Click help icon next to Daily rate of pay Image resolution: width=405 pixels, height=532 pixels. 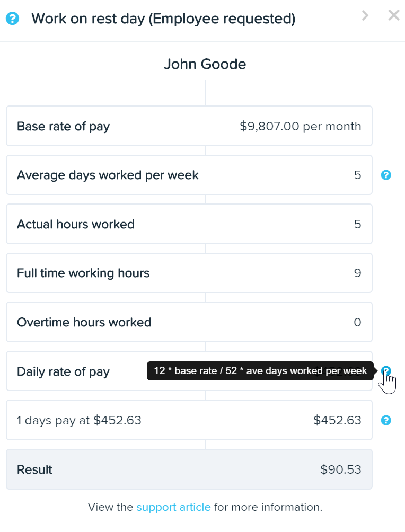[x=386, y=371]
